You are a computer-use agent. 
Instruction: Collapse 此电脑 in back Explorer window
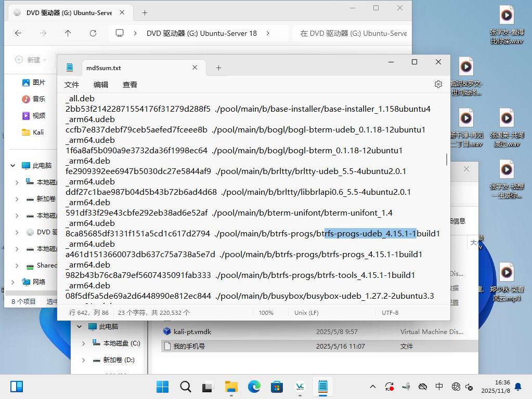80,326
